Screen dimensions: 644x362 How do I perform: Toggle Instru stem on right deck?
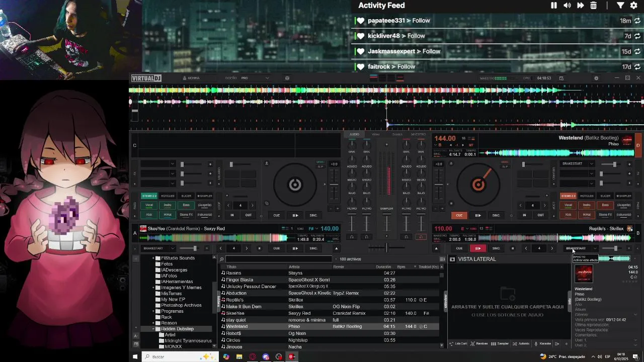point(587,205)
